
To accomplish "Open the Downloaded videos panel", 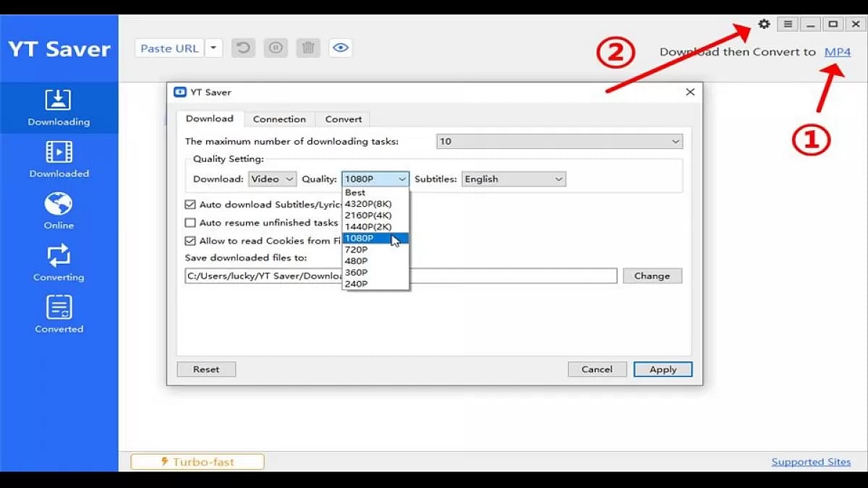I will pyautogui.click(x=59, y=159).
